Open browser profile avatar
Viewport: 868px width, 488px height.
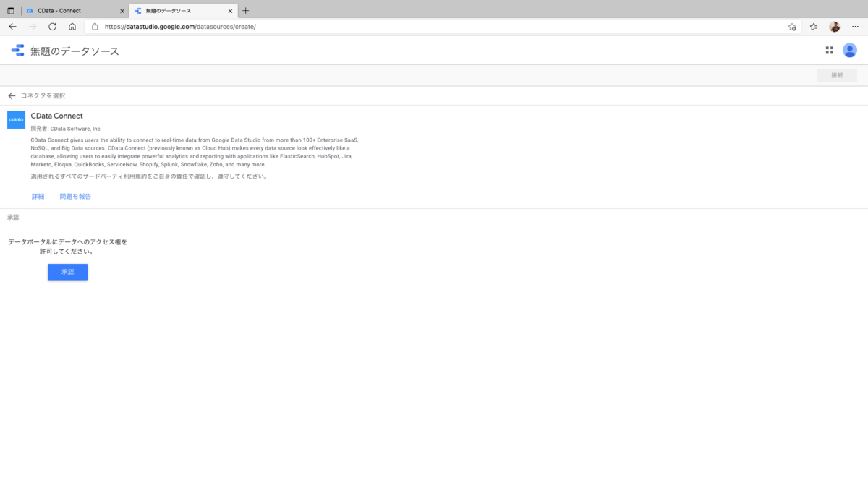pyautogui.click(x=835, y=27)
